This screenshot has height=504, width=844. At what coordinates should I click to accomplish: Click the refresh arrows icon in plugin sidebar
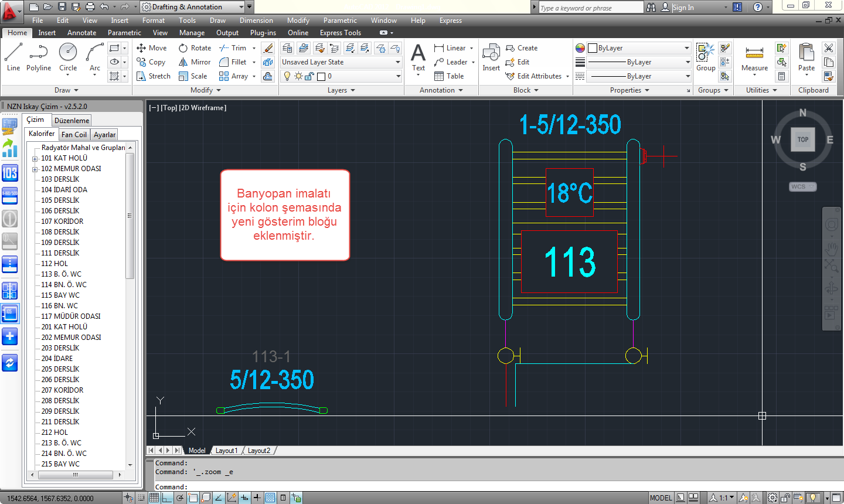point(10,363)
